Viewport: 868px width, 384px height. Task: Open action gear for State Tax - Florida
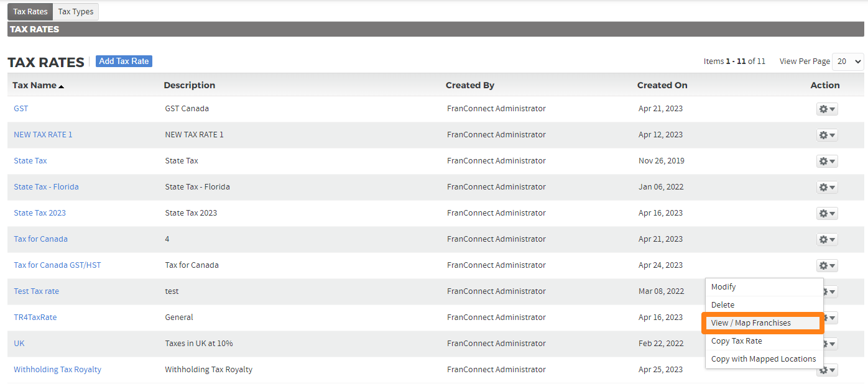[x=827, y=187]
